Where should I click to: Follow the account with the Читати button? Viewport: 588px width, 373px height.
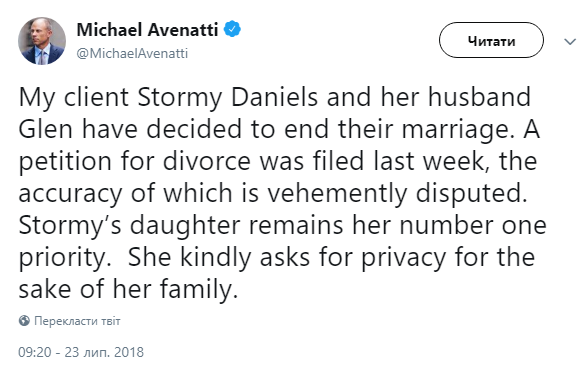tap(491, 40)
